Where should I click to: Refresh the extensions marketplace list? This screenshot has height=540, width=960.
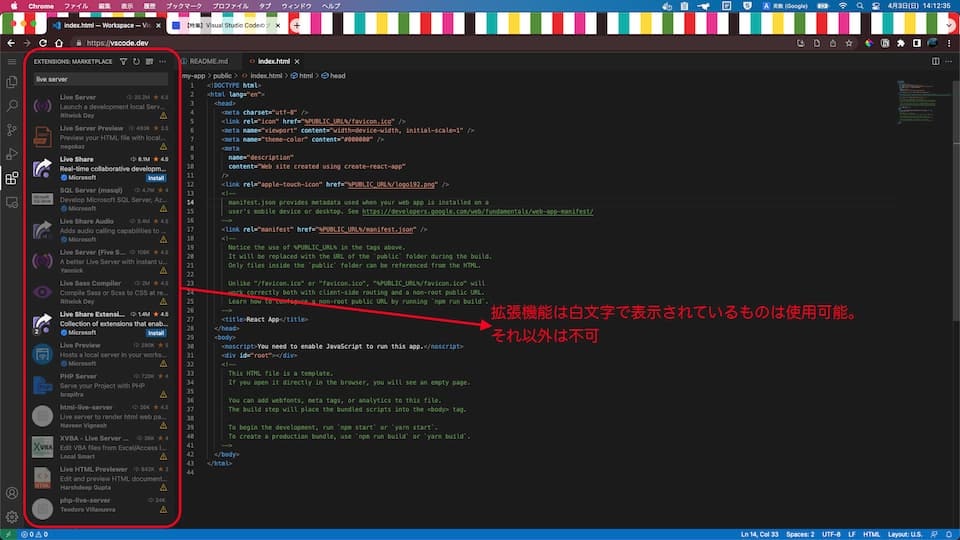[x=136, y=61]
